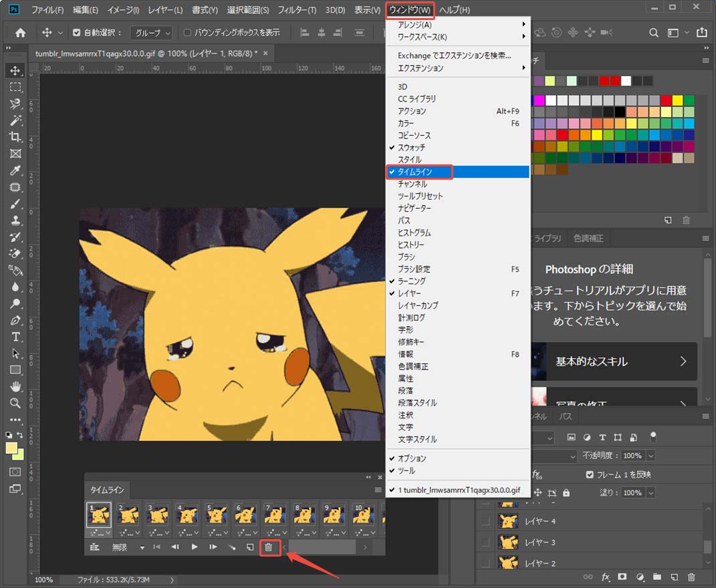The width and height of the screenshot is (716, 588).
Task: Select the Zoom tool
Action: pyautogui.click(x=16, y=404)
